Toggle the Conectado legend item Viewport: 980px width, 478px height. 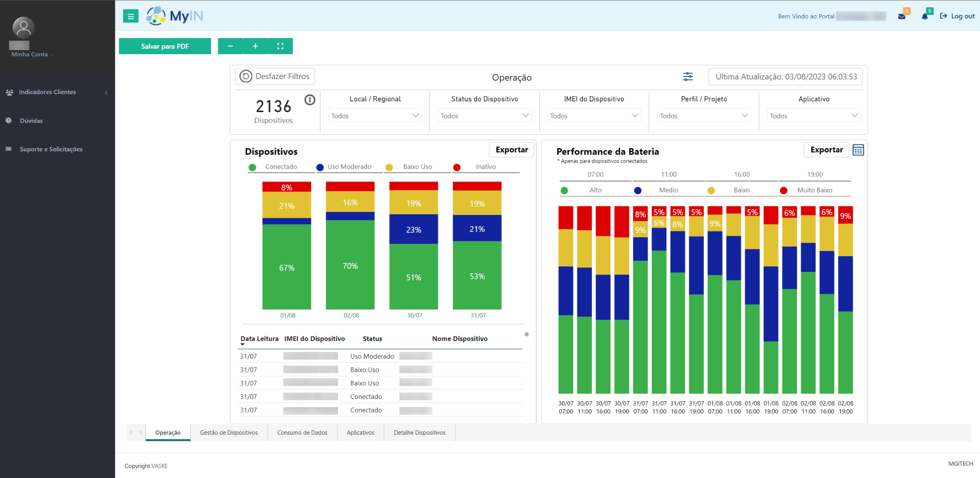pos(281,167)
